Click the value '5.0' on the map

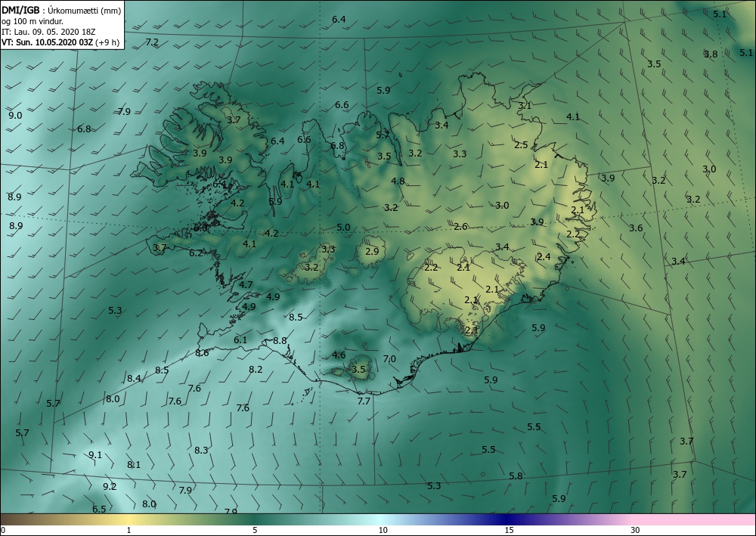point(343,228)
